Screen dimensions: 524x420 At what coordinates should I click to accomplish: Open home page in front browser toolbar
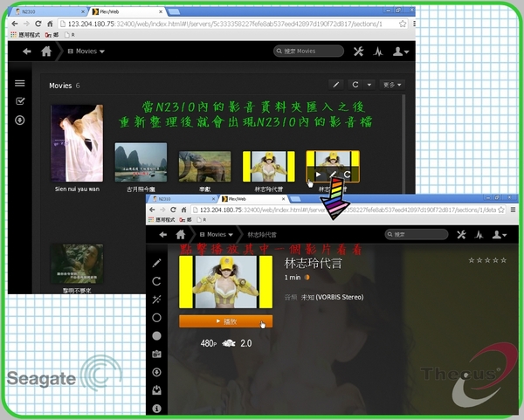pyautogui.click(x=183, y=210)
